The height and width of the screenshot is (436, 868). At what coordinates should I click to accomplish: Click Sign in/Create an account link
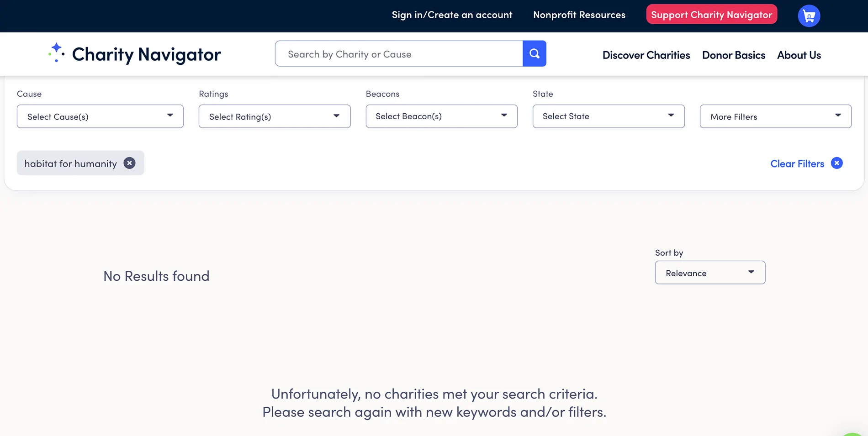pyautogui.click(x=452, y=15)
